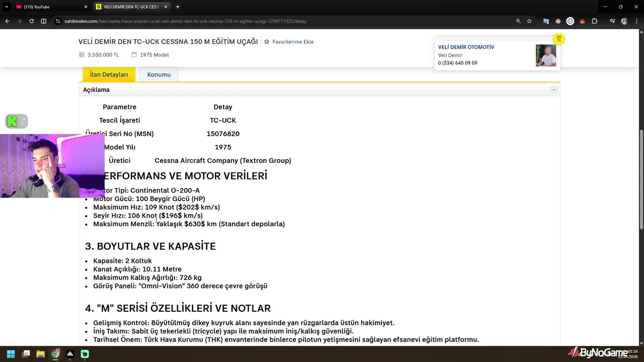
Task: Open the İlan Detayları tab
Action: (109, 74)
